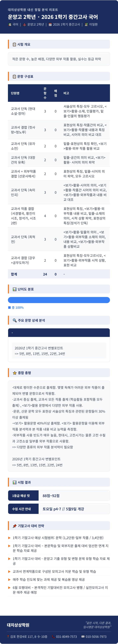Click the triangle bullet before 교과서 연계작품으로 구성된
The height and width of the screenshot is (644, 118).
pos(10,572)
